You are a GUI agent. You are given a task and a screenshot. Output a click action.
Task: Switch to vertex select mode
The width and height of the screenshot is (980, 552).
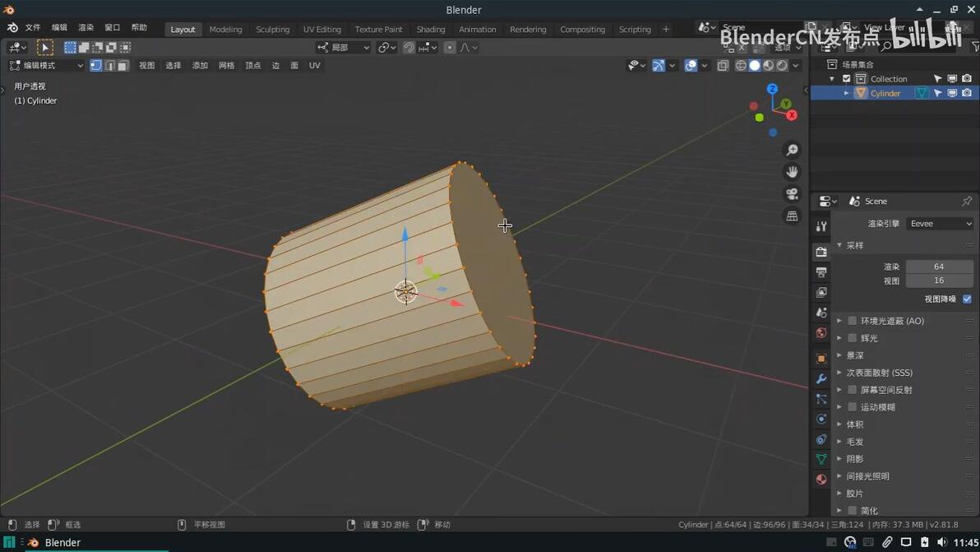click(96, 66)
